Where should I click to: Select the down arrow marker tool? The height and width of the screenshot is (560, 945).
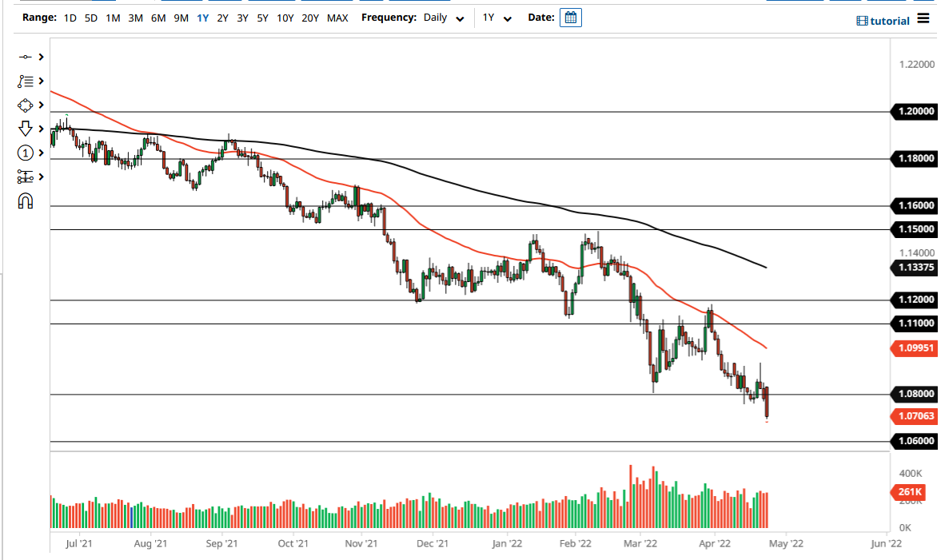click(26, 129)
